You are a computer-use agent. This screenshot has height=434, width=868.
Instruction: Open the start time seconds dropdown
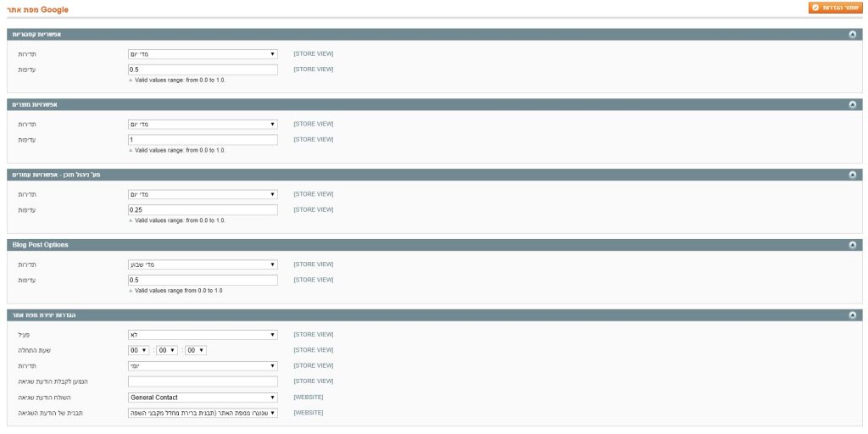tap(196, 350)
